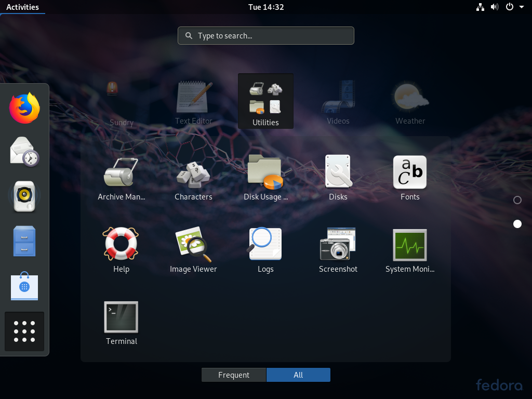Open the clock showing Tue 14:32

[x=266, y=7]
